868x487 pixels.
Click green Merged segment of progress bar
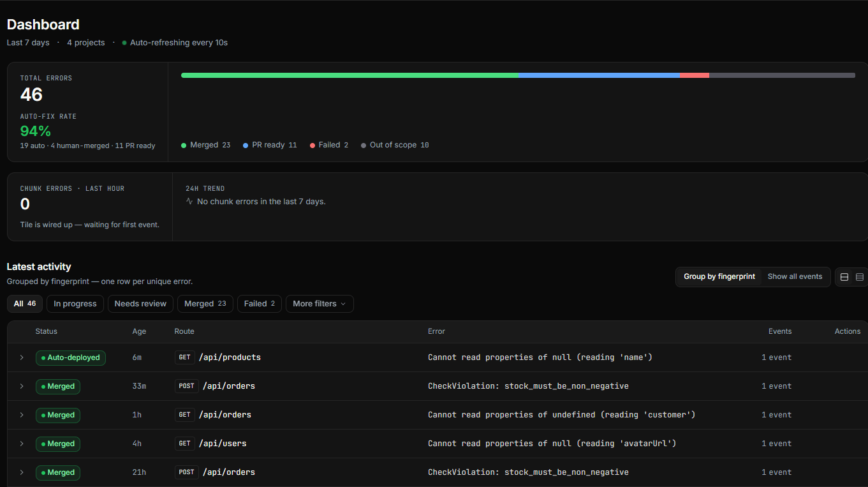349,75
